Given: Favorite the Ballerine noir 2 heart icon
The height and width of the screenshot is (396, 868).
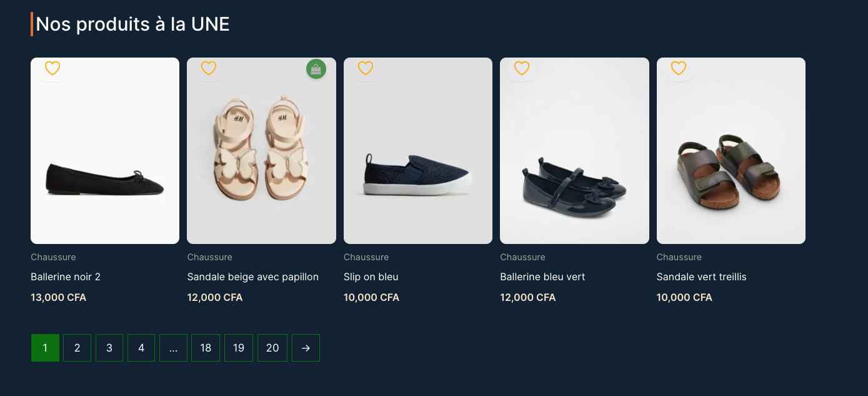Looking at the screenshot, I should 52,68.
